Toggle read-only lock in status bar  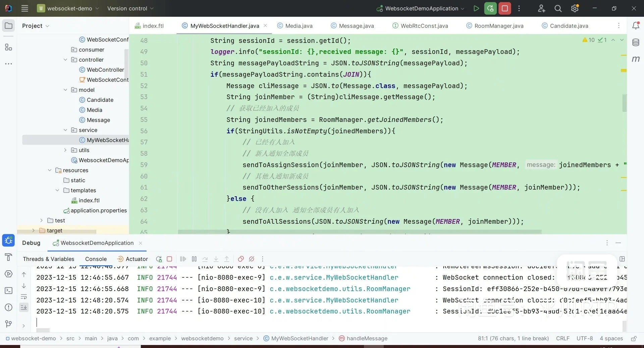pos(634,339)
